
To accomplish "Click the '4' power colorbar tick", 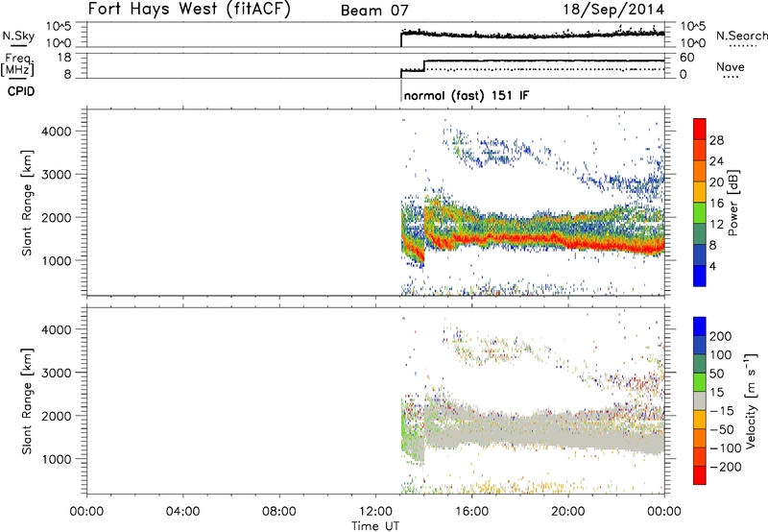I will tap(712, 266).
